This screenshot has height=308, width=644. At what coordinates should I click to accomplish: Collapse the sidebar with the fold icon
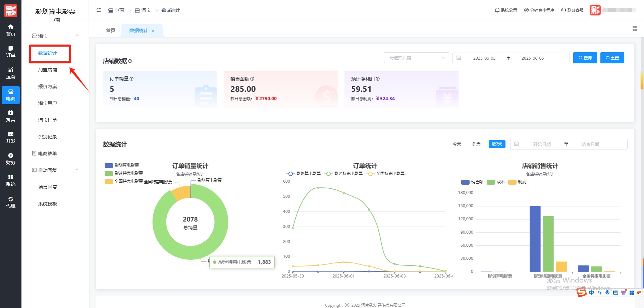[99, 10]
